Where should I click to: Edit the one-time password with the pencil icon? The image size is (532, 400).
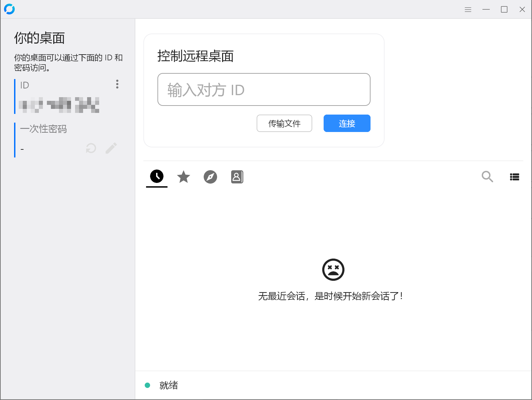pyautogui.click(x=111, y=148)
